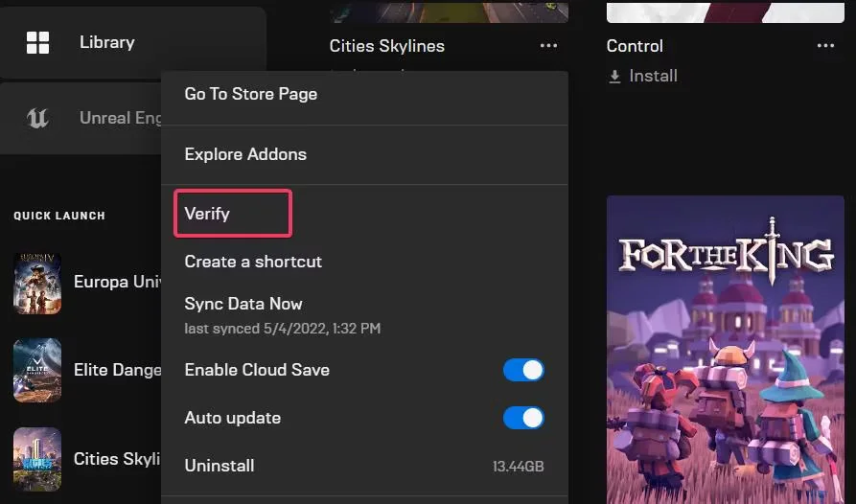Open the Library sidebar tab
The height and width of the screenshot is (504, 856).
[106, 42]
